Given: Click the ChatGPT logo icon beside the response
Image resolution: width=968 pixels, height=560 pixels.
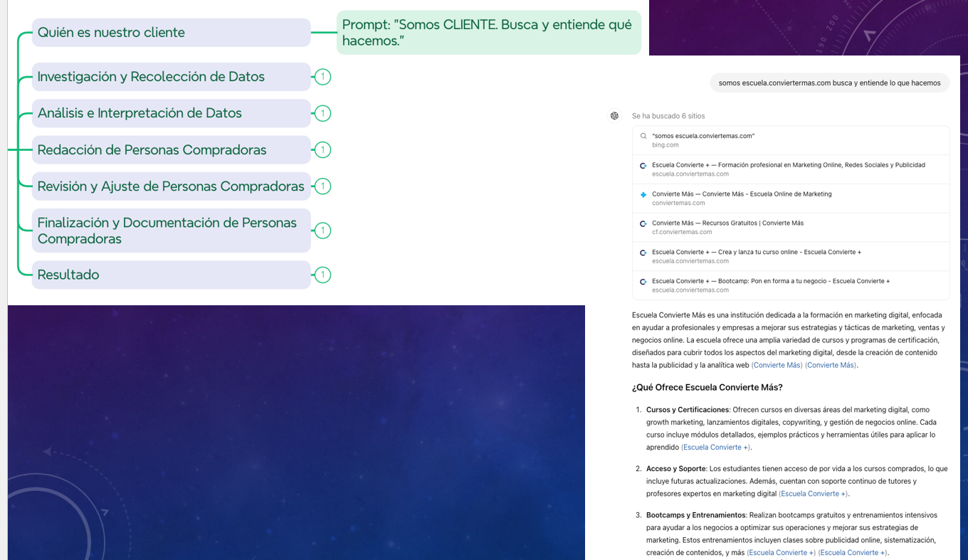Looking at the screenshot, I should (x=614, y=116).
